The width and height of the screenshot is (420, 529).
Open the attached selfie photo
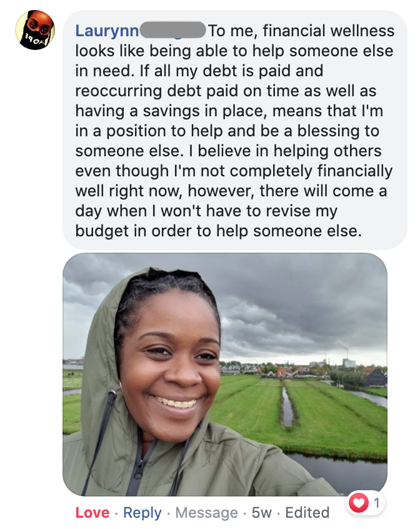[x=225, y=375]
